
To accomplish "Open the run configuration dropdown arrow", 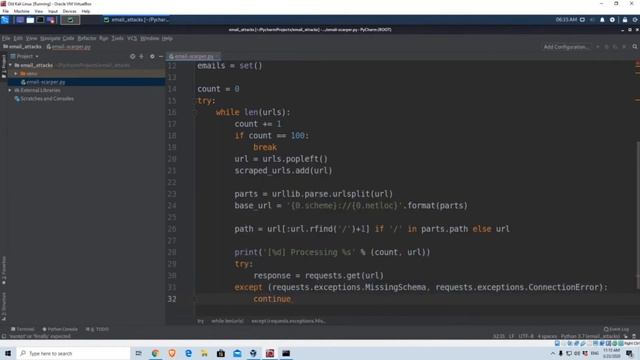I will (598, 47).
